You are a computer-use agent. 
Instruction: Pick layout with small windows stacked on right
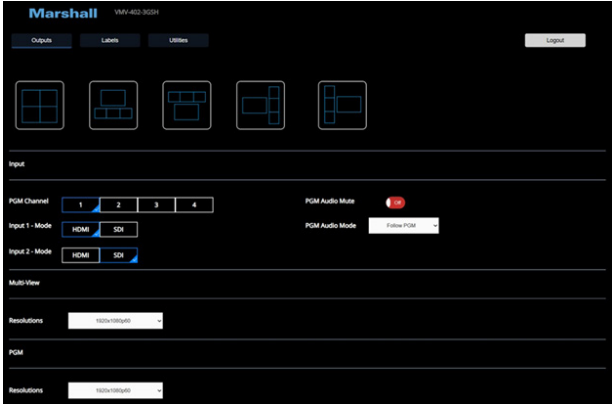coord(260,104)
